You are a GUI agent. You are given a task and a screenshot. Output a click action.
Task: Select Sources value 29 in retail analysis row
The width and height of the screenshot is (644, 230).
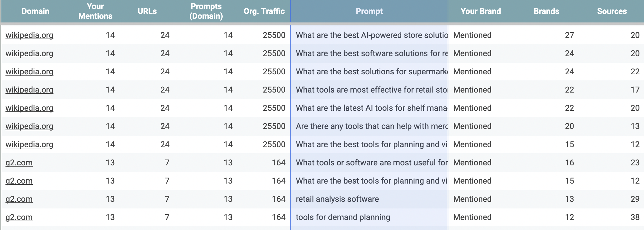(635, 199)
